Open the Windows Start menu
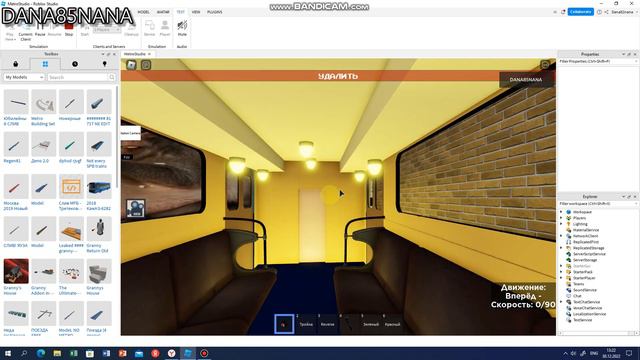The height and width of the screenshot is (360, 640). pyautogui.click(x=8, y=353)
